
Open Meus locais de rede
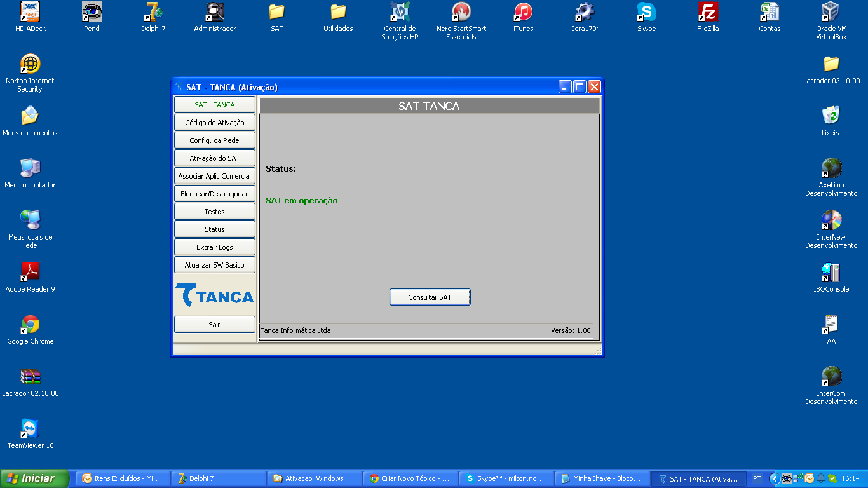click(31, 229)
